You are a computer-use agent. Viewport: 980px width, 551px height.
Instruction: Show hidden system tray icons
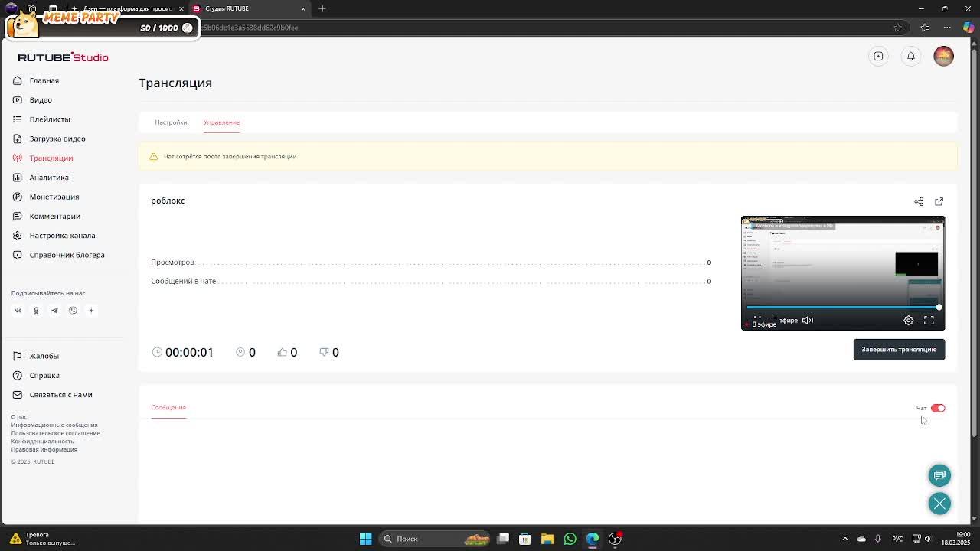pos(845,539)
